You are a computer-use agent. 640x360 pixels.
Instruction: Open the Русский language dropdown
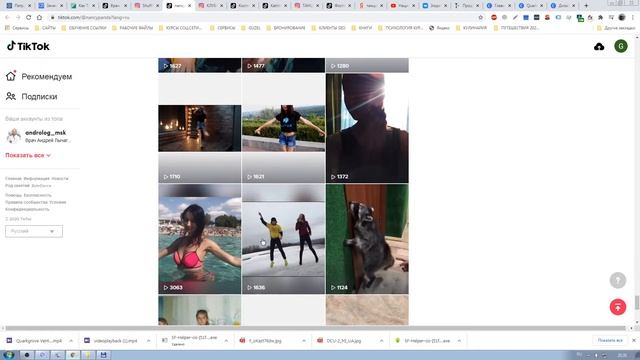point(34,231)
